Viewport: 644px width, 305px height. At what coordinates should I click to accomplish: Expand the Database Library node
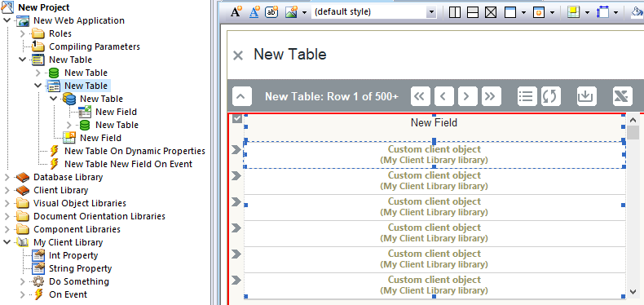[x=7, y=177]
